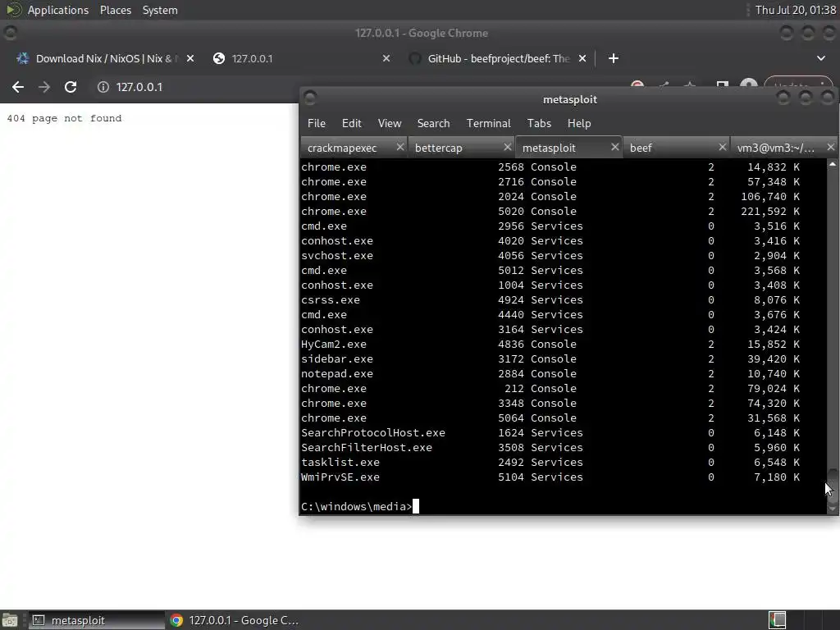
Task: Click SearchProtocolHost.exe in process list
Action: coord(373,432)
